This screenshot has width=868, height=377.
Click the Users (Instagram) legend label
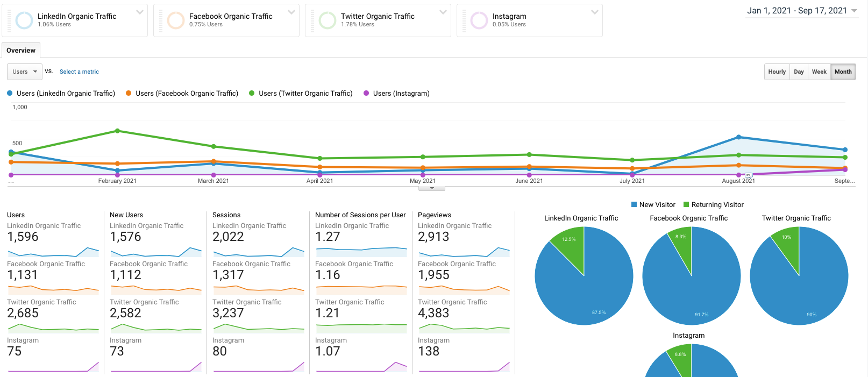point(401,93)
